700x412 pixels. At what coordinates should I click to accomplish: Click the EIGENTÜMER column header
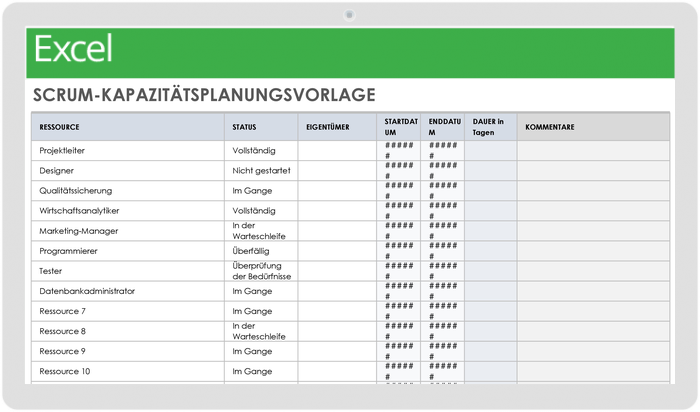pos(337,127)
